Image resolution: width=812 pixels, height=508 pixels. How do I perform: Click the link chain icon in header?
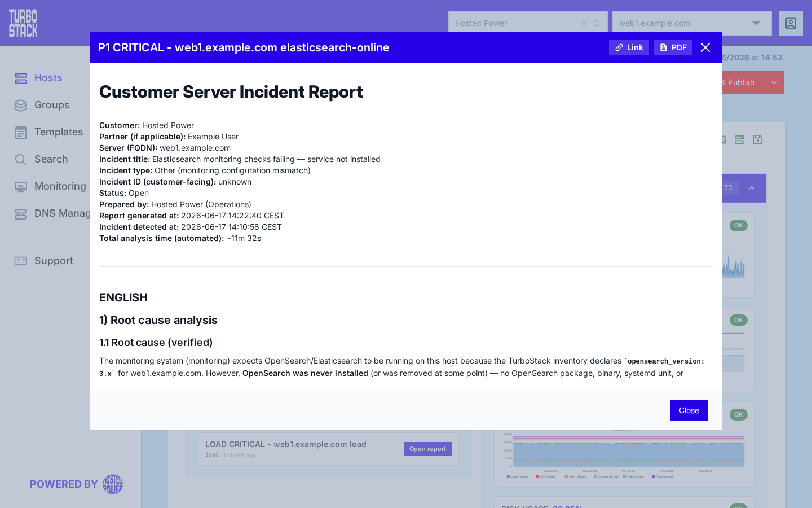(619, 47)
